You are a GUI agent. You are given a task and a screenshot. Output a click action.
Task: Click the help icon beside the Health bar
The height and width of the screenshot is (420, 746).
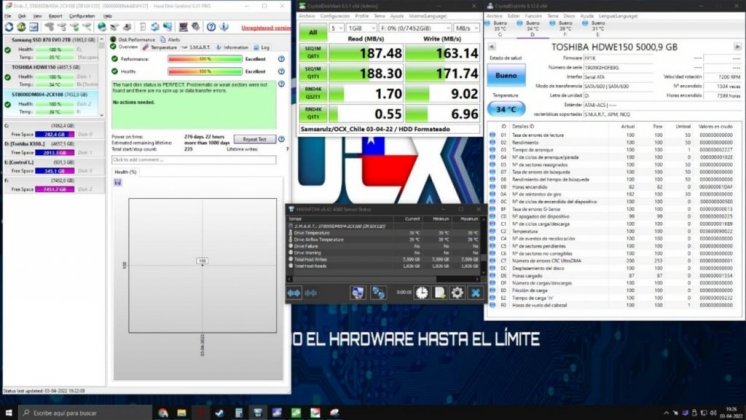(281, 71)
